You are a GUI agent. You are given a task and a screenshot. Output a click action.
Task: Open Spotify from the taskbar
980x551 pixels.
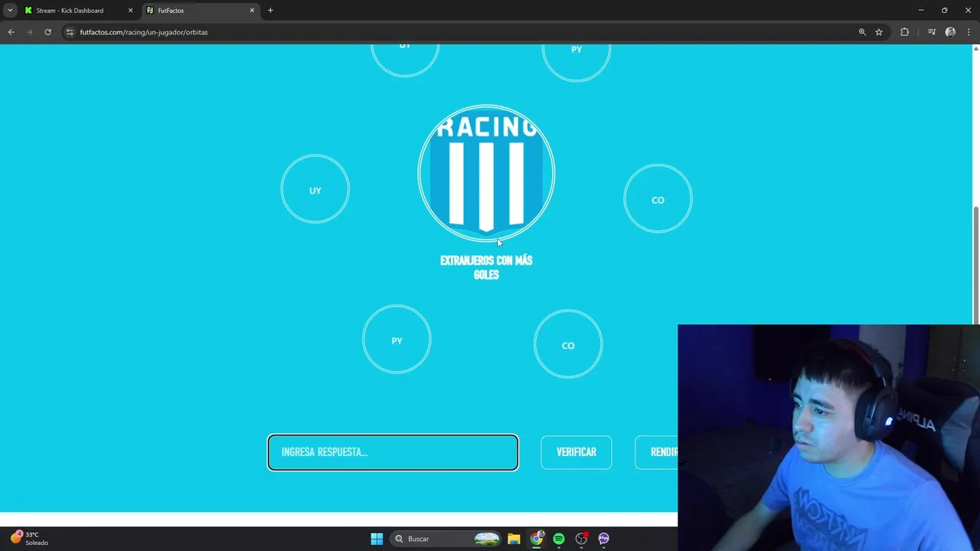click(x=559, y=539)
